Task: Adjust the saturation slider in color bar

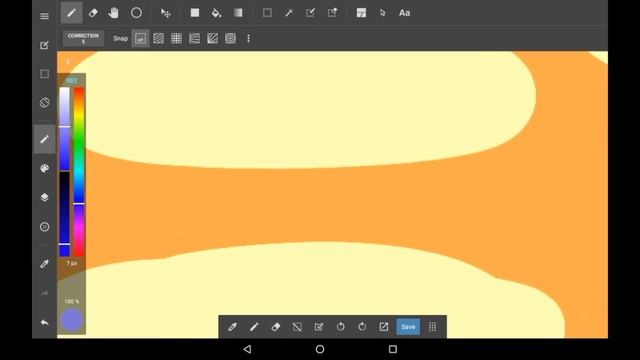Action: 64,129
